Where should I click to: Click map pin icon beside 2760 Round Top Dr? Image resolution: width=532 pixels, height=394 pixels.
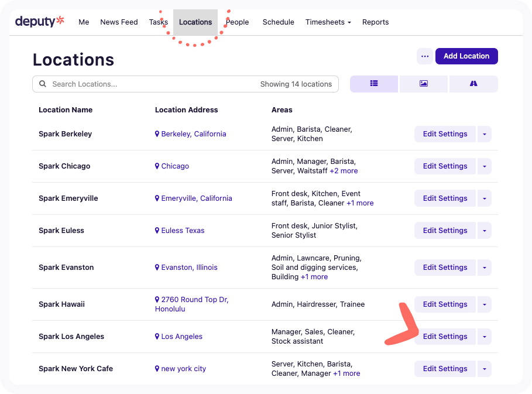pos(157,300)
